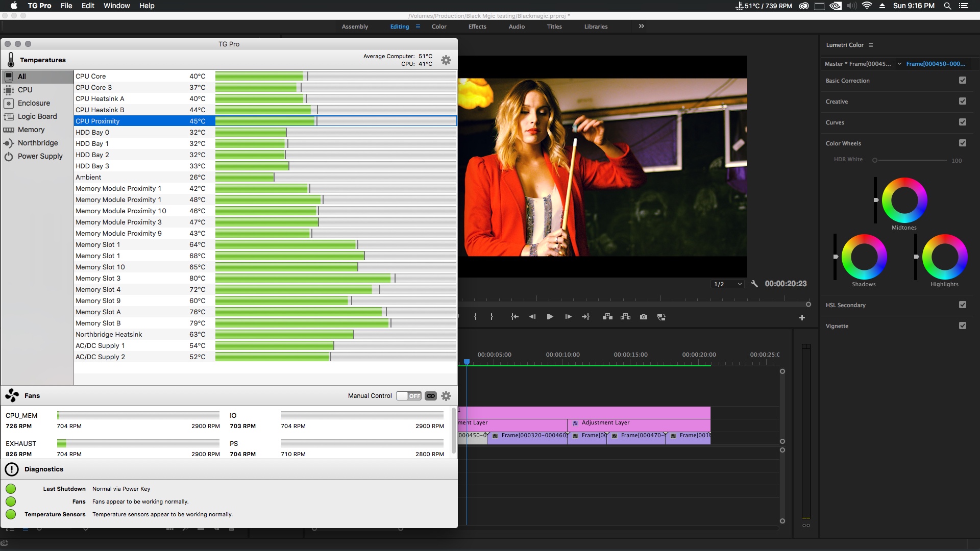Viewport: 980px width, 551px height.
Task: Toggle the Manual Control fan switch
Action: pyautogui.click(x=409, y=396)
